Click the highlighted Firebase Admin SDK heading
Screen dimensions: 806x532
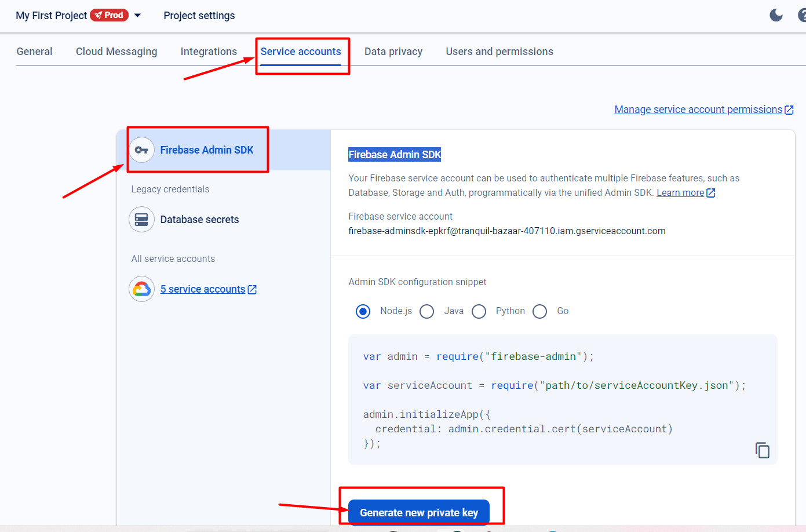pyautogui.click(x=395, y=155)
